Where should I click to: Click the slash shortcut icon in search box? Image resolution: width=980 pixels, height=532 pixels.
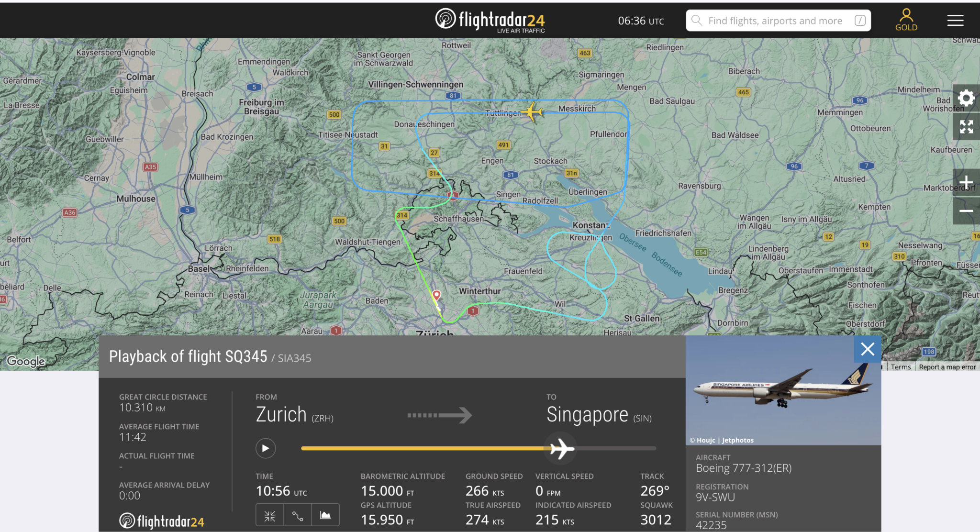tap(860, 21)
